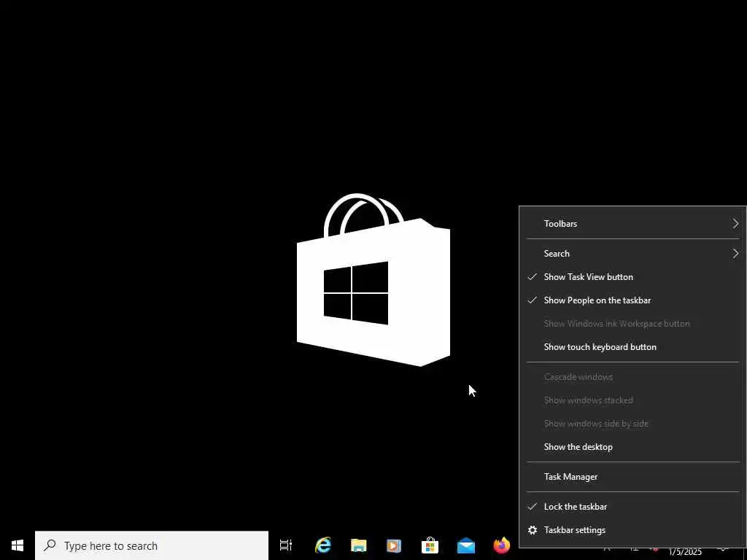Viewport: 747px width, 560px height.
Task: Click the Type here to search box
Action: (152, 545)
